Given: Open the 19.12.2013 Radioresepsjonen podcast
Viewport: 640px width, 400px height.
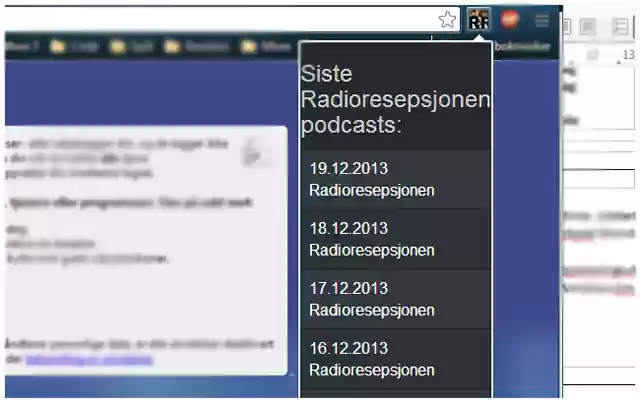Looking at the screenshot, I should click(395, 179).
